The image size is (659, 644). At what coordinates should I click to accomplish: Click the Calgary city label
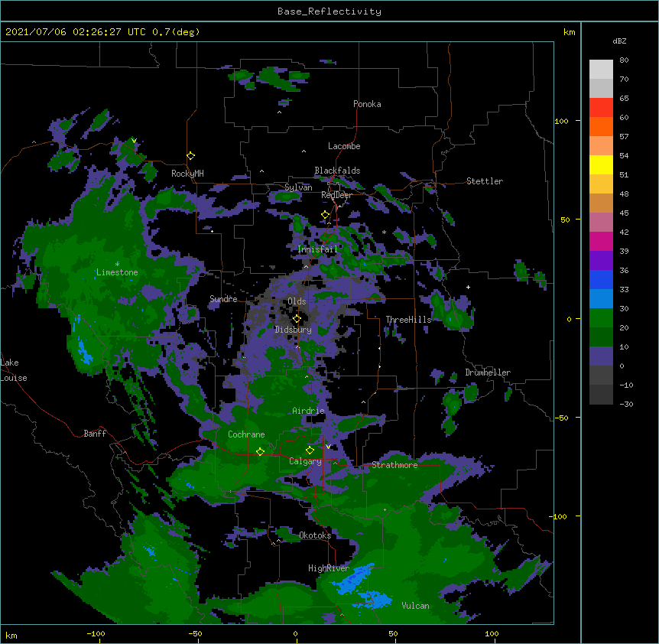click(305, 461)
